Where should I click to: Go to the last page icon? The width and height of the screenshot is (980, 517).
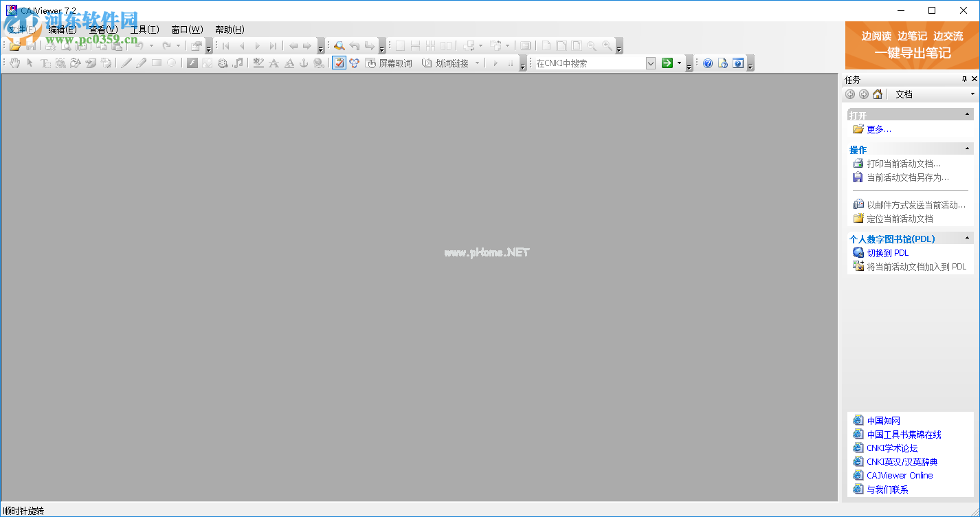click(273, 46)
